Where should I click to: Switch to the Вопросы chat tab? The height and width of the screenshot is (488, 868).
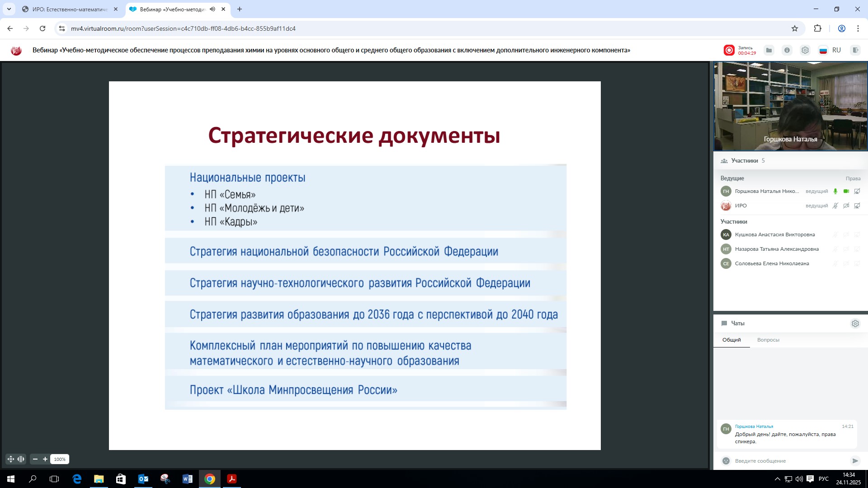[768, 340]
